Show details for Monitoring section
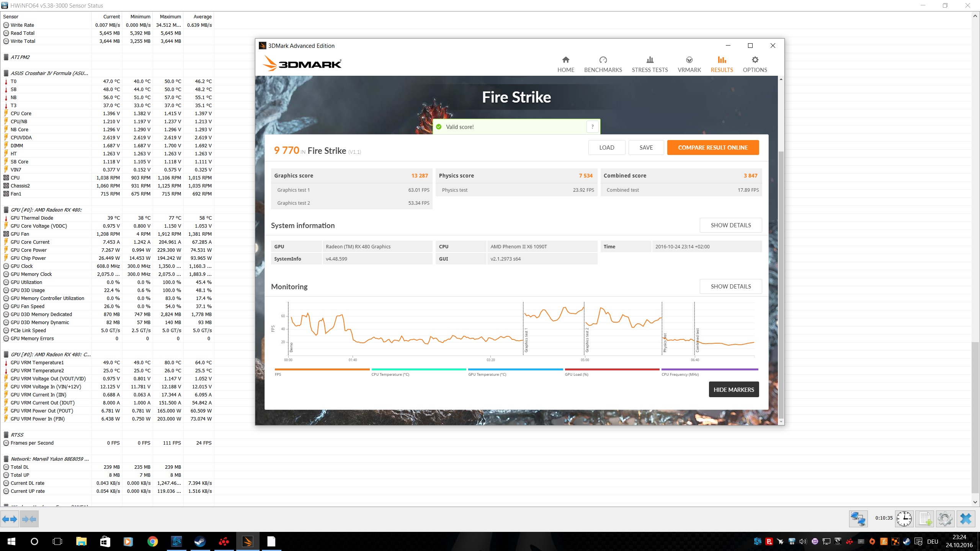Screen dimensions: 980x551 point(730,286)
